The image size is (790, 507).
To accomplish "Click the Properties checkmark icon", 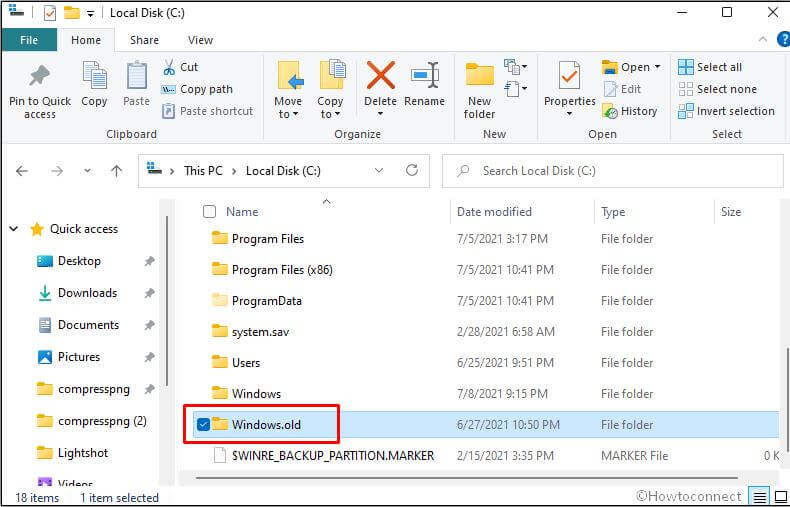I will (x=569, y=76).
